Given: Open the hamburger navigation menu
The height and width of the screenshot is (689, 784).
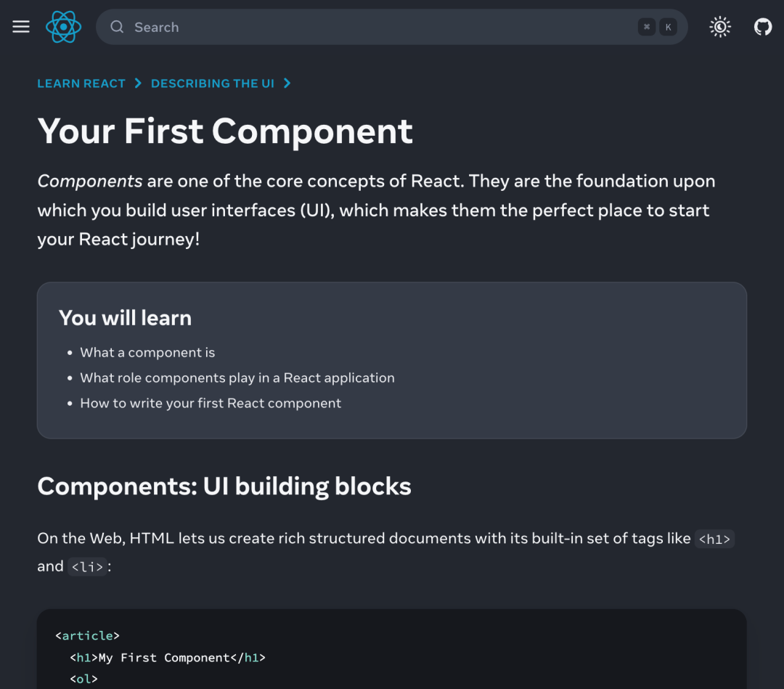Looking at the screenshot, I should point(21,26).
